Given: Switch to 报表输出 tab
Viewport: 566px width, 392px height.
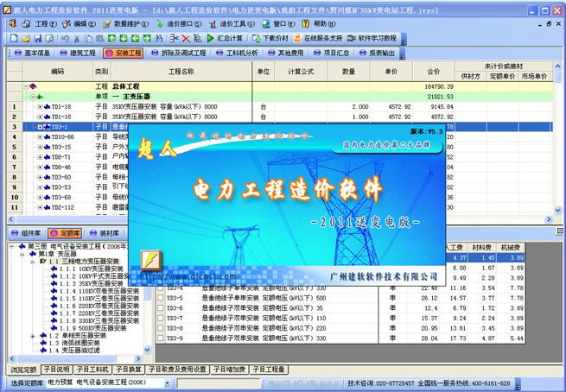Looking at the screenshot, I should (x=378, y=53).
